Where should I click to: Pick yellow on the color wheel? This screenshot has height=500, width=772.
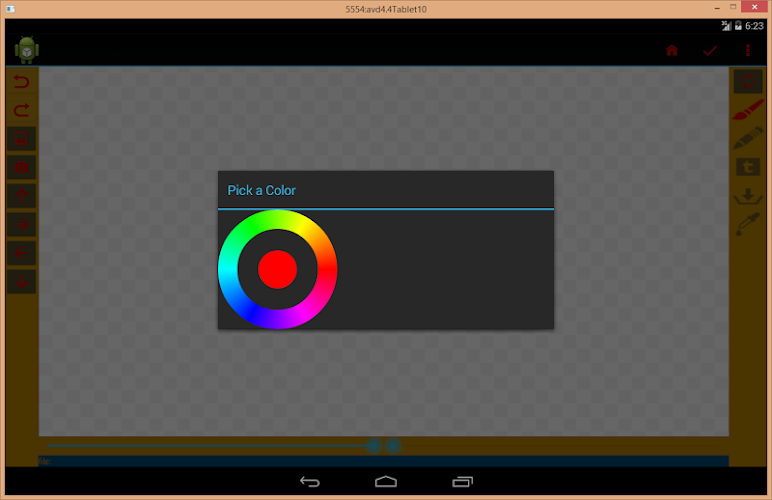[302, 226]
